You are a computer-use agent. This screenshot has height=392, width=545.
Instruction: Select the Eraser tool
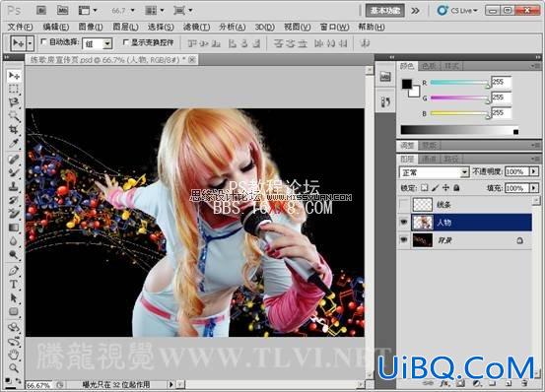[x=14, y=214]
